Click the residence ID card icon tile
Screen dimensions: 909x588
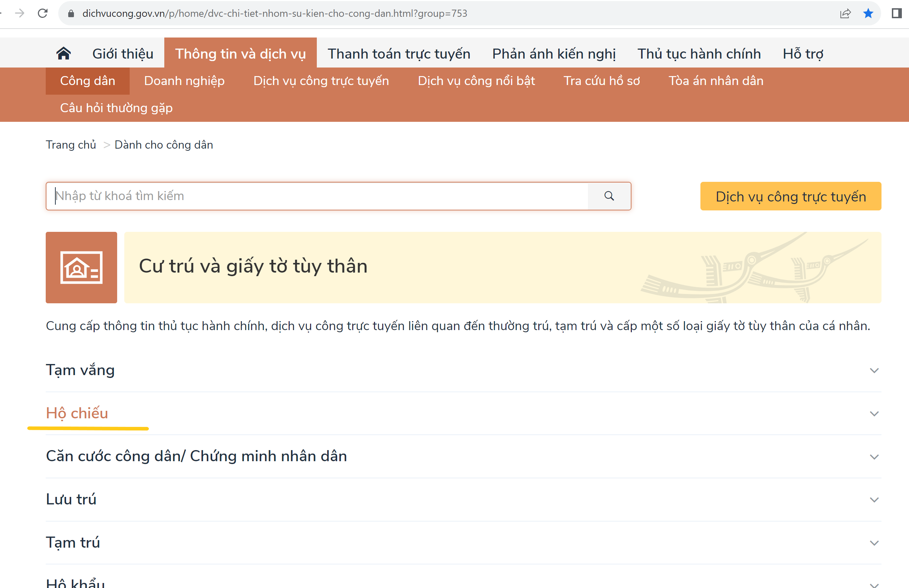(81, 267)
